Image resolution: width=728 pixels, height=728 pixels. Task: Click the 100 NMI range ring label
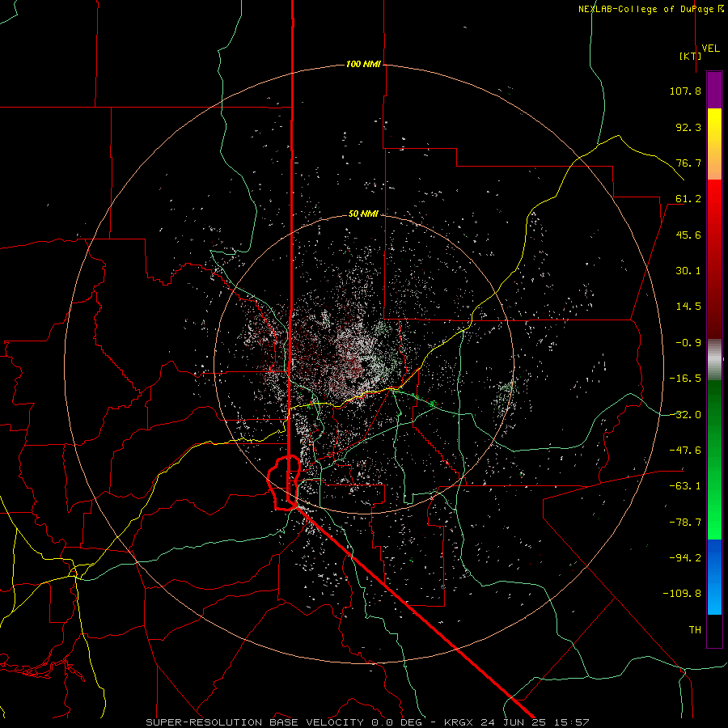[x=363, y=64]
